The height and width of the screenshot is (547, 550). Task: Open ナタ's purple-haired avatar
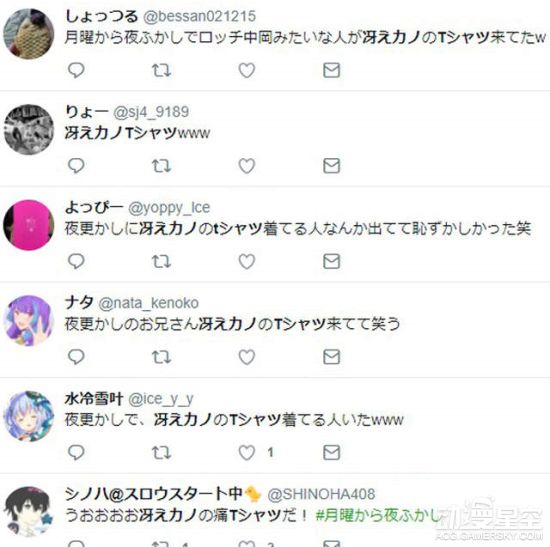(x=29, y=321)
